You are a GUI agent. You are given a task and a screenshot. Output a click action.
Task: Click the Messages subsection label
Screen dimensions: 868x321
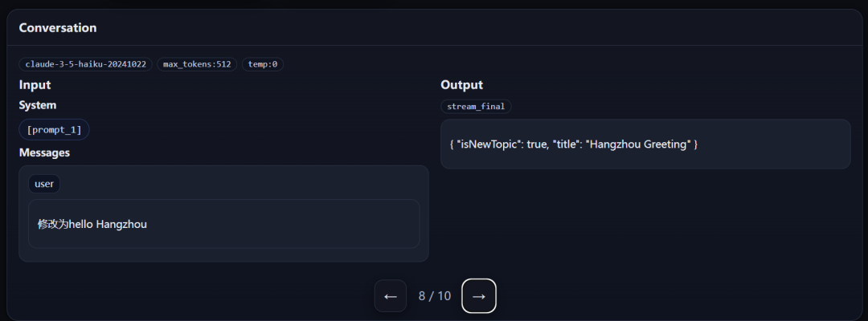click(44, 152)
